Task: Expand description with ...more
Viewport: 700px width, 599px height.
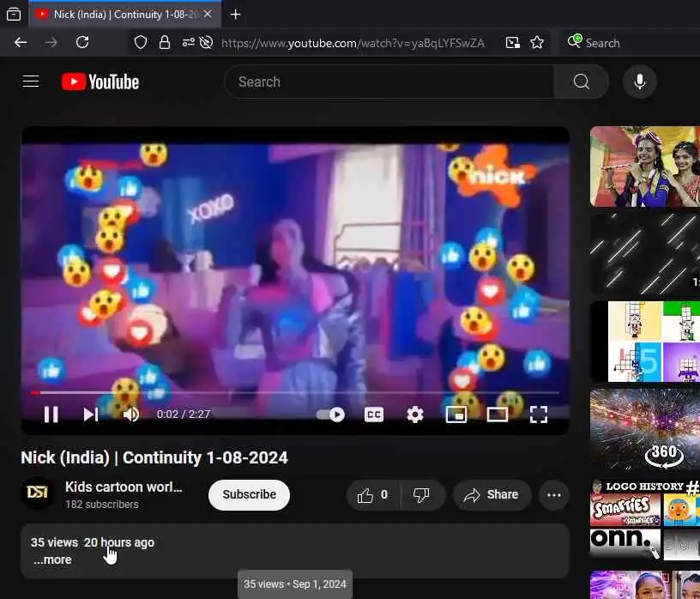Action: point(52,560)
